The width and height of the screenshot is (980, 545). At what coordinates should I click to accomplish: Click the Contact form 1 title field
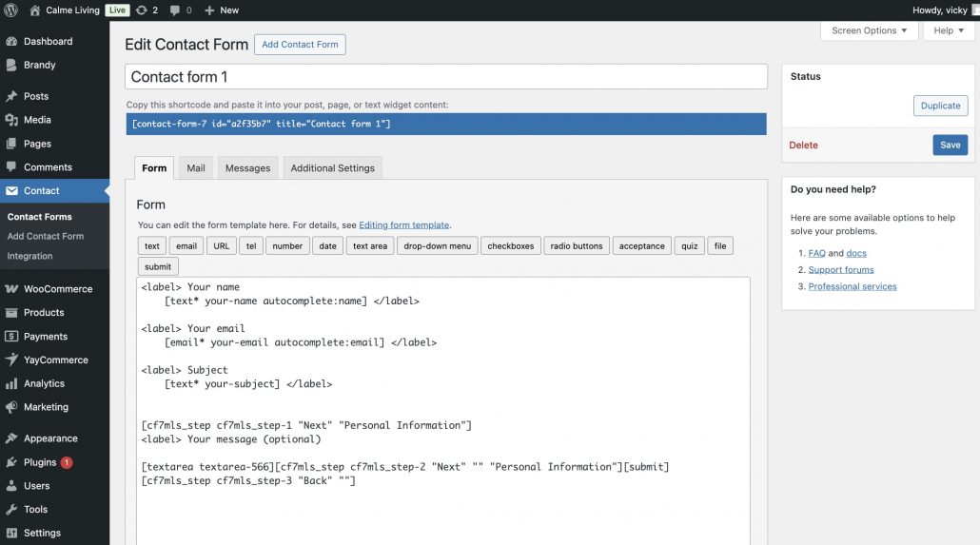coord(445,77)
